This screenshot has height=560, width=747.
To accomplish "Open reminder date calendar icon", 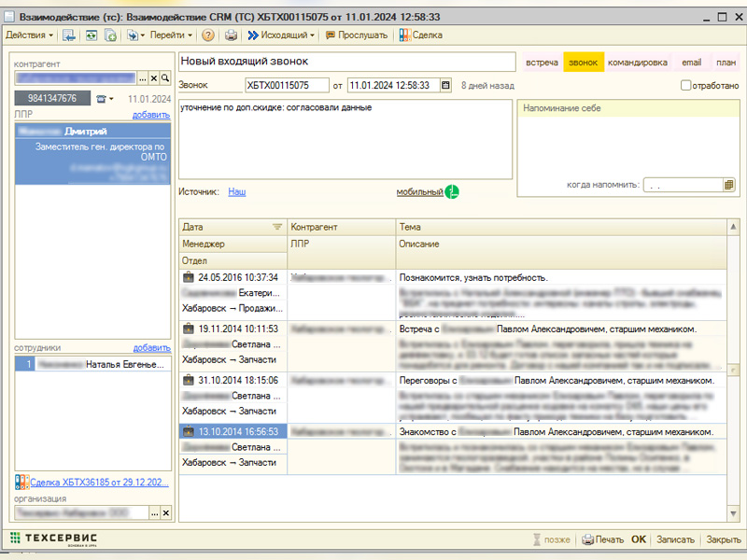I will 729,185.
